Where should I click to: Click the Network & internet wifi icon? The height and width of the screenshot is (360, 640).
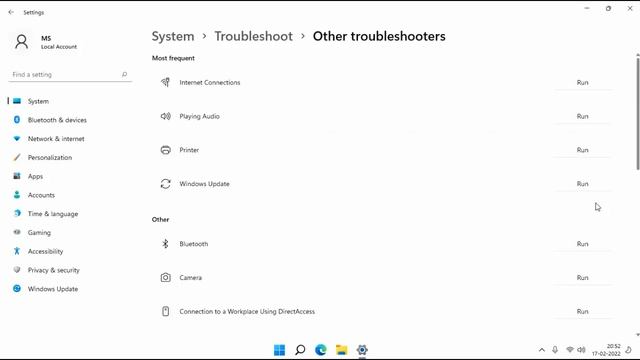pyautogui.click(x=17, y=138)
